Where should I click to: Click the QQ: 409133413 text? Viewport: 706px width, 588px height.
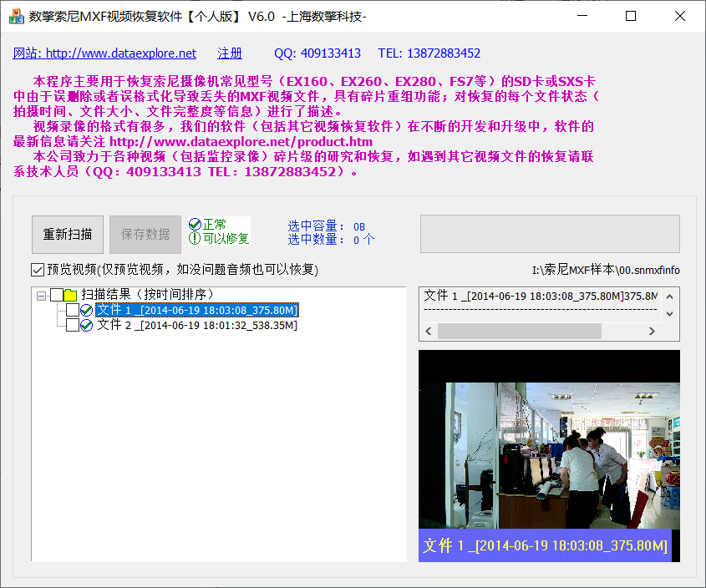pyautogui.click(x=317, y=53)
